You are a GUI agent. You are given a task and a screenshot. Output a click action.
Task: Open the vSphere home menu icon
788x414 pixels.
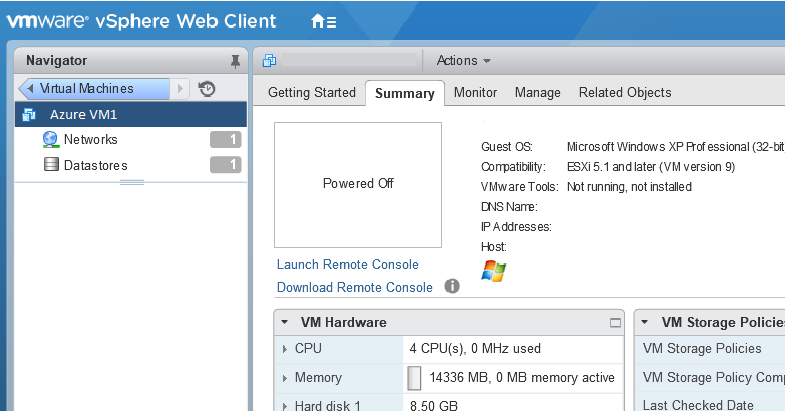(324, 21)
